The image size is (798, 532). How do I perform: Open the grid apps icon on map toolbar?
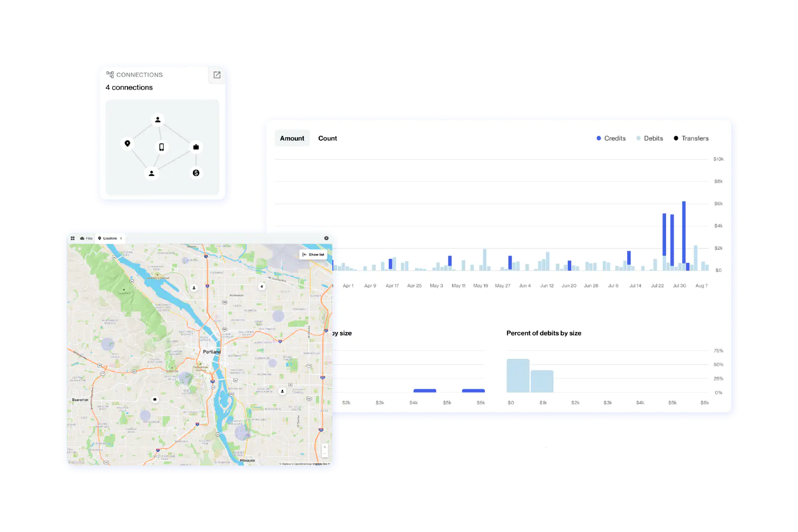[73, 239]
